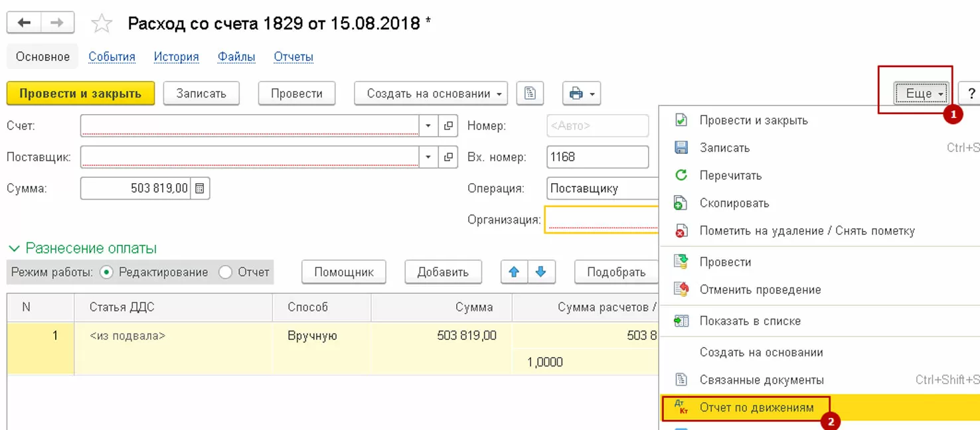
Task: Click into the Вх. номер field 1168
Action: tap(598, 157)
